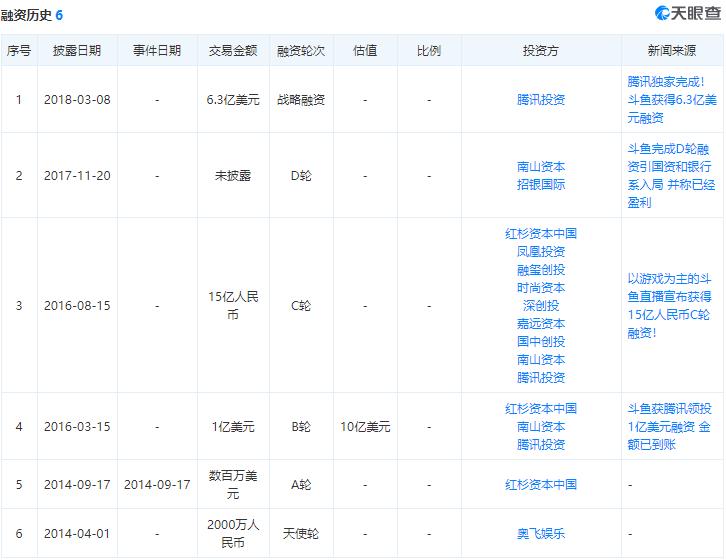
Task: Select the 交易金额 column header
Action: [233, 50]
